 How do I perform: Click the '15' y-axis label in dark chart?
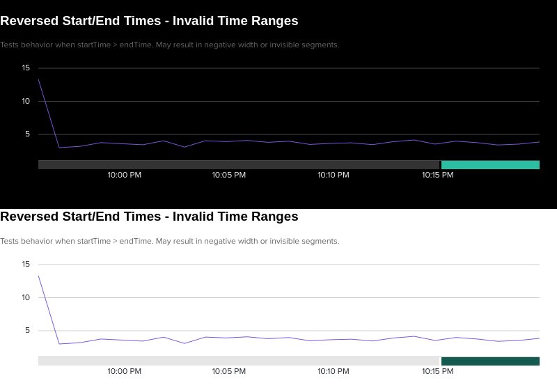(26, 68)
